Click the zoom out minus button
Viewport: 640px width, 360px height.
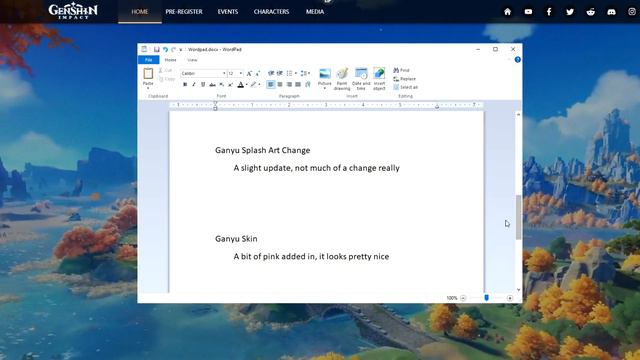(x=463, y=298)
